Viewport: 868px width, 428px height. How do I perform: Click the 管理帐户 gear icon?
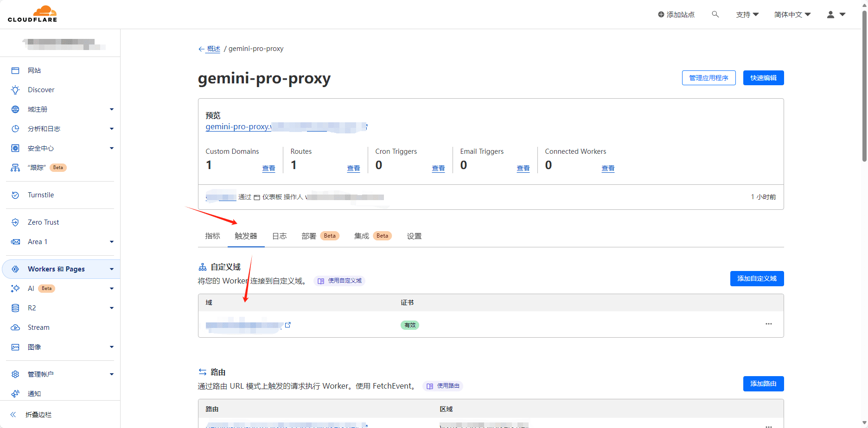[15, 374]
